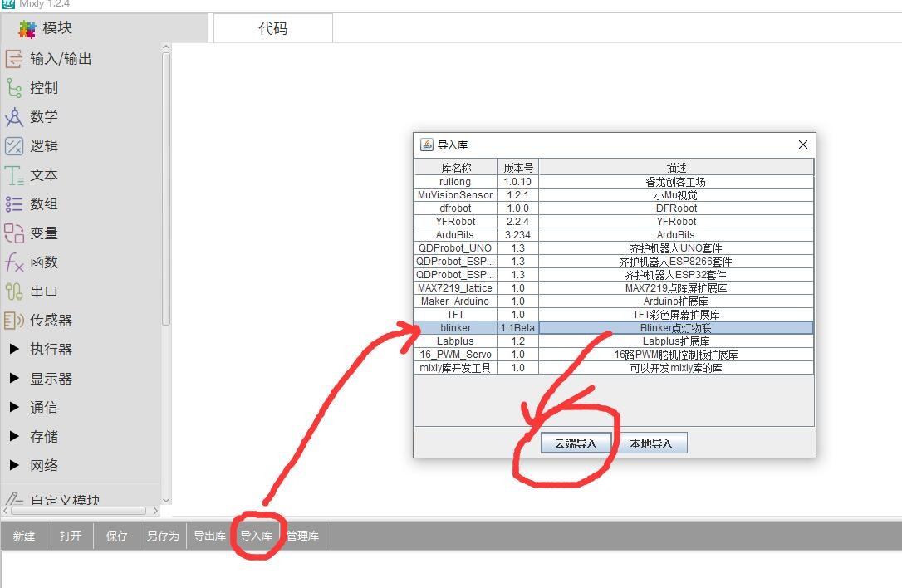Open the Variables (变量) category icon

[x=14, y=233]
